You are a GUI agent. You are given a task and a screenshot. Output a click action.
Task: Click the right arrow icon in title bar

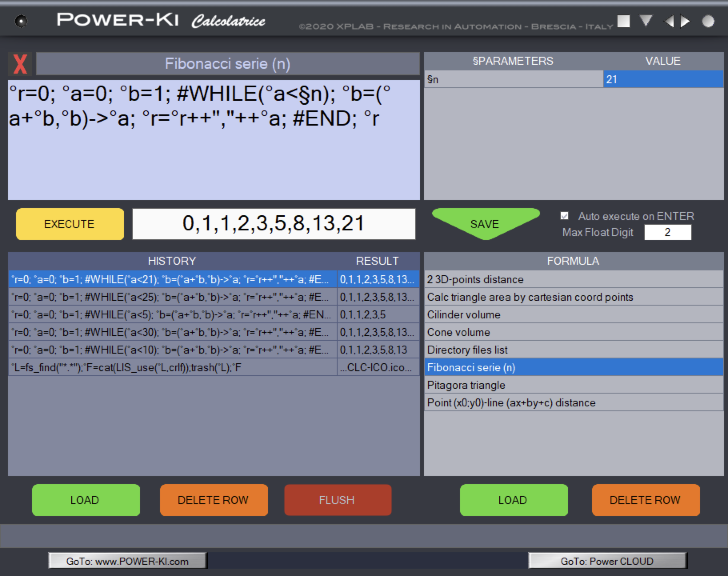tap(685, 21)
